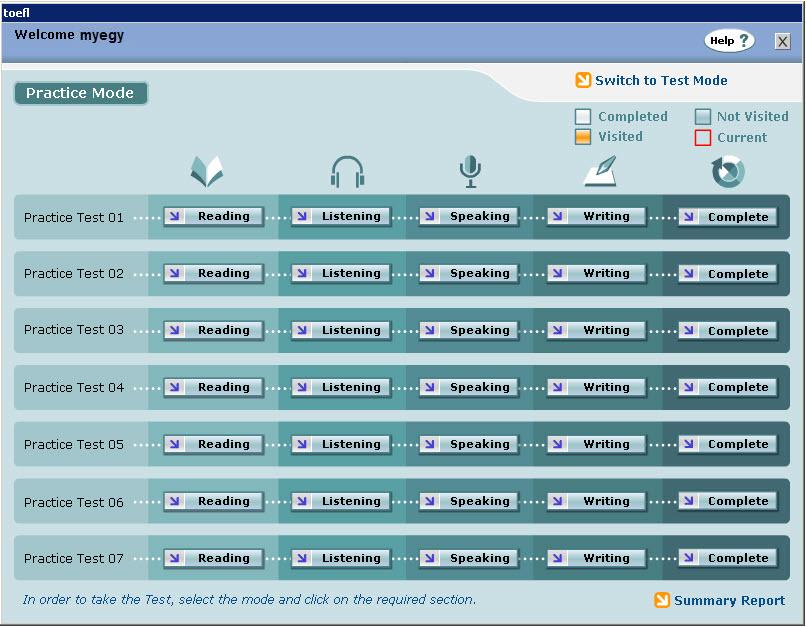Click orange arrow icon beside Switch to Test Mode
Screen dimensions: 806x627
click(x=583, y=80)
